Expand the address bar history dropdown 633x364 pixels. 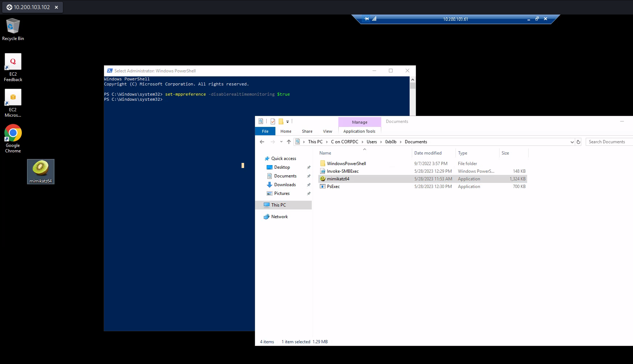pos(572,142)
